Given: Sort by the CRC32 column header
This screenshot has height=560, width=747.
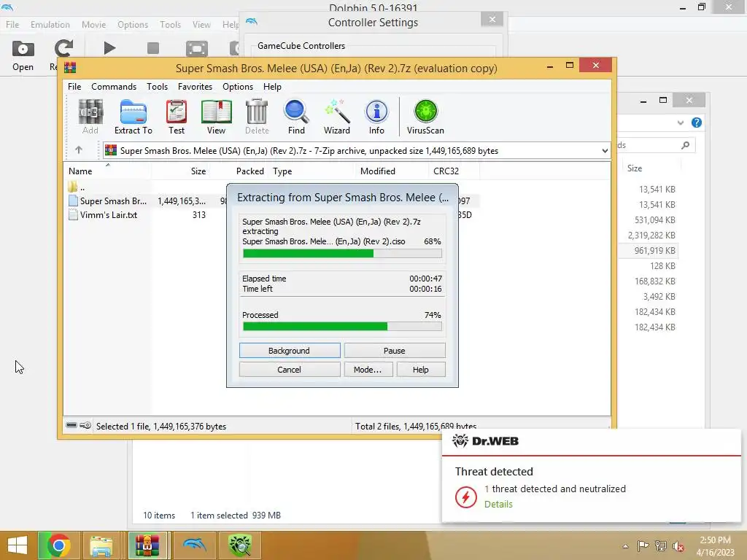Looking at the screenshot, I should (x=454, y=171).
